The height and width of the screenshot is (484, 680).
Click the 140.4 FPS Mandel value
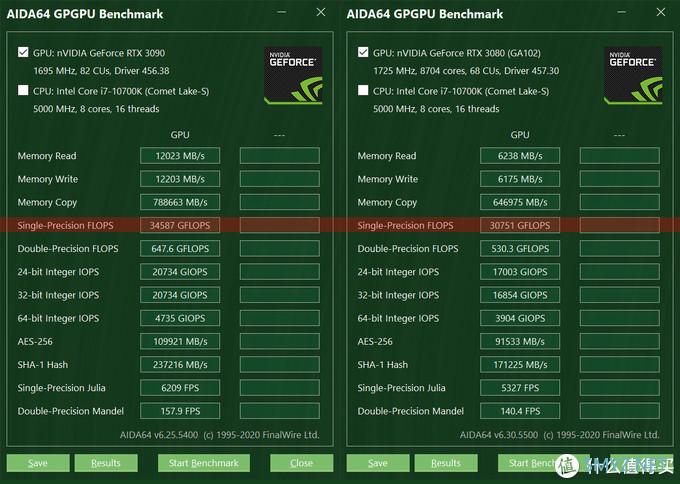[520, 411]
